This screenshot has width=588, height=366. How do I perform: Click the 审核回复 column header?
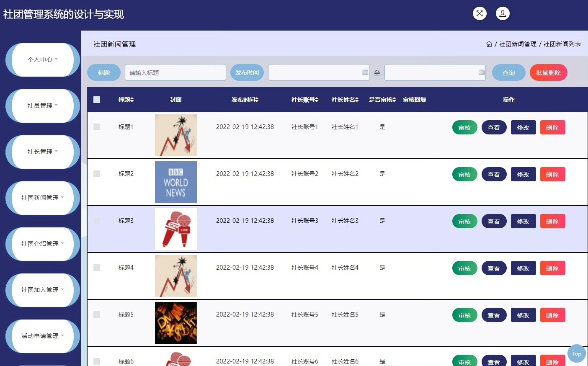[x=415, y=100]
